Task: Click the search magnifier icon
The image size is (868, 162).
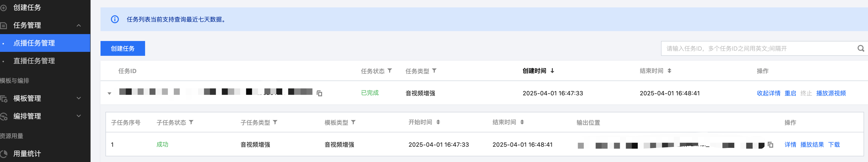Action: click(861, 48)
